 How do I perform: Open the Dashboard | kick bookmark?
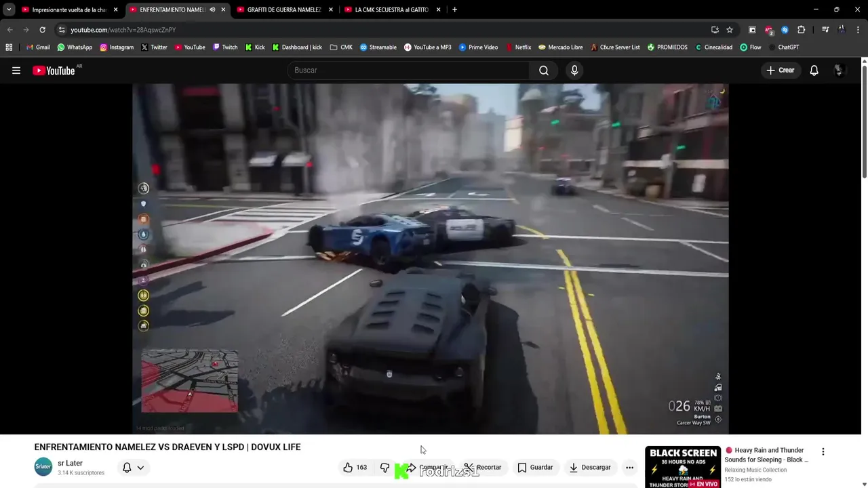297,47
